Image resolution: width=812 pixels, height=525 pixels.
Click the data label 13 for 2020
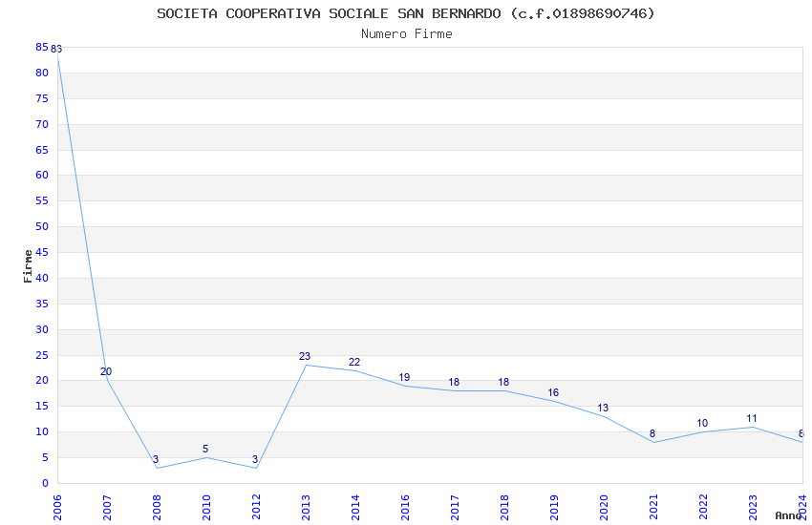pyautogui.click(x=603, y=409)
